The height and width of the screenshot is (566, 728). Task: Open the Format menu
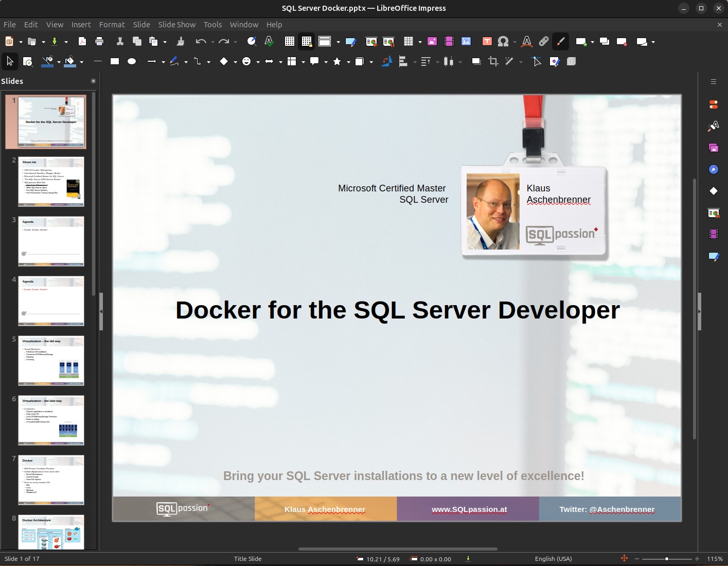pyautogui.click(x=112, y=24)
